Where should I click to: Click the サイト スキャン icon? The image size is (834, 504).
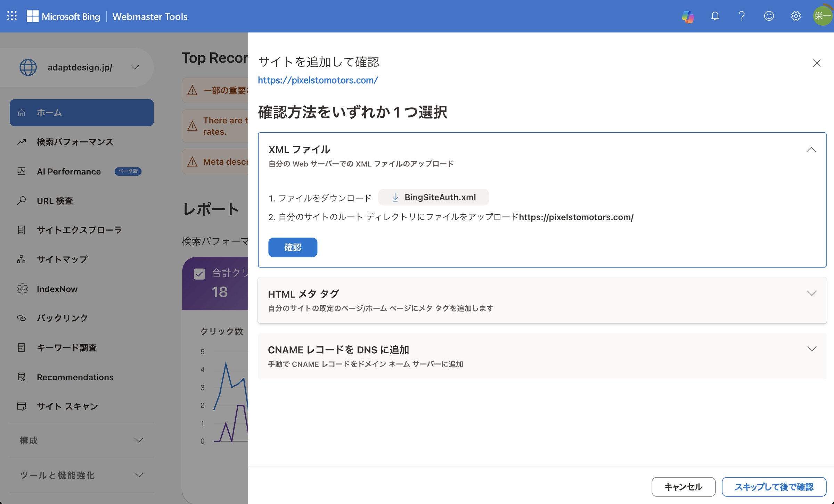(x=22, y=406)
